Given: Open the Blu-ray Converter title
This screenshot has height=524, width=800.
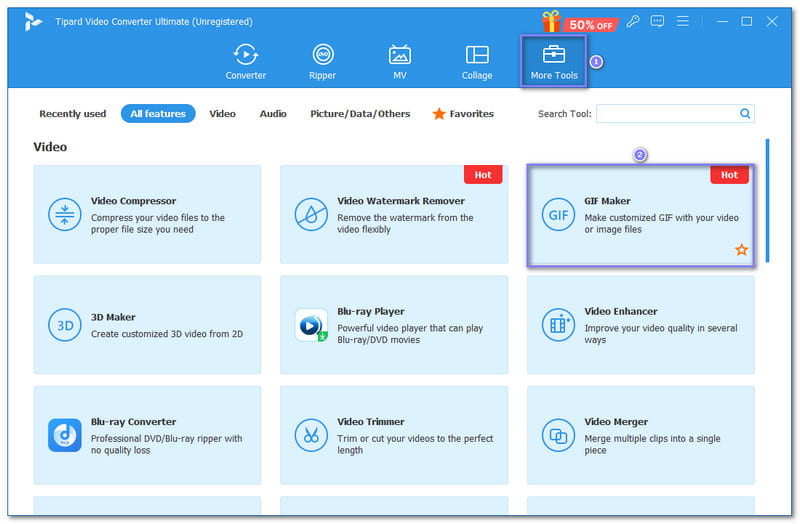Looking at the screenshot, I should pos(134,422).
